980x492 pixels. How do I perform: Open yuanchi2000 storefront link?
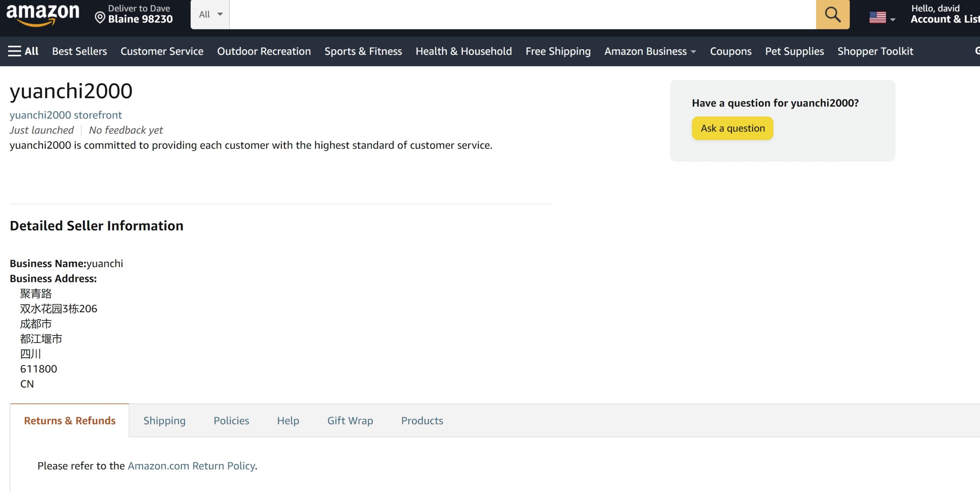[x=65, y=115]
